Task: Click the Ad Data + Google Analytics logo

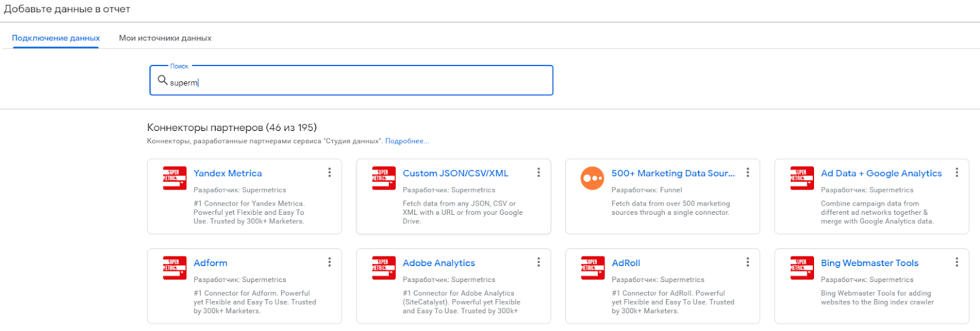Action: [x=802, y=178]
